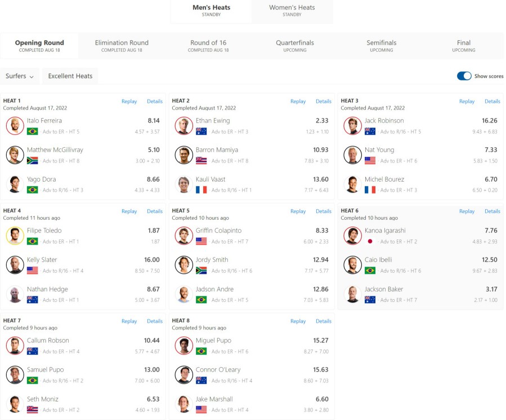Click Italo Ferreira's avatar photo
This screenshot has height=420, width=506.
15,126
